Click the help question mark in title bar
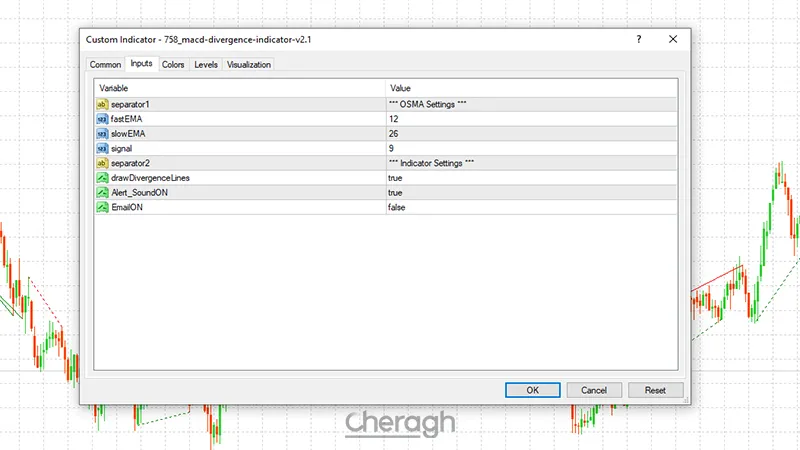The width and height of the screenshot is (800, 450). 639,39
